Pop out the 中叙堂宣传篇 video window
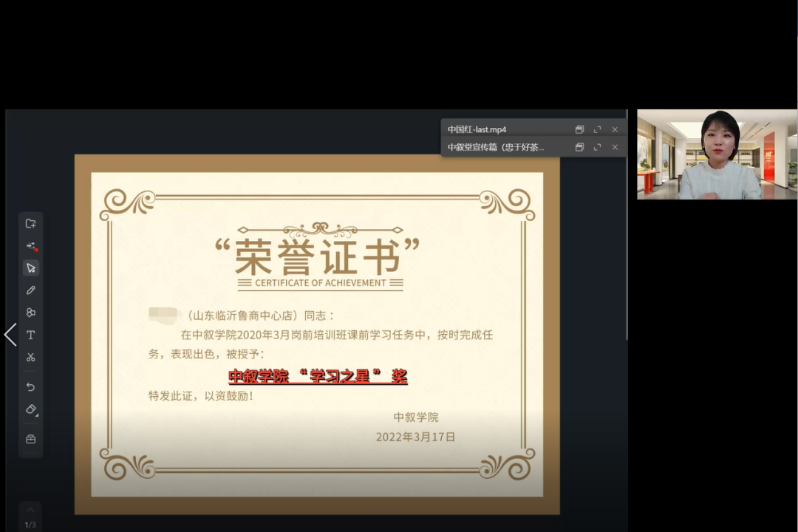 coord(579,146)
